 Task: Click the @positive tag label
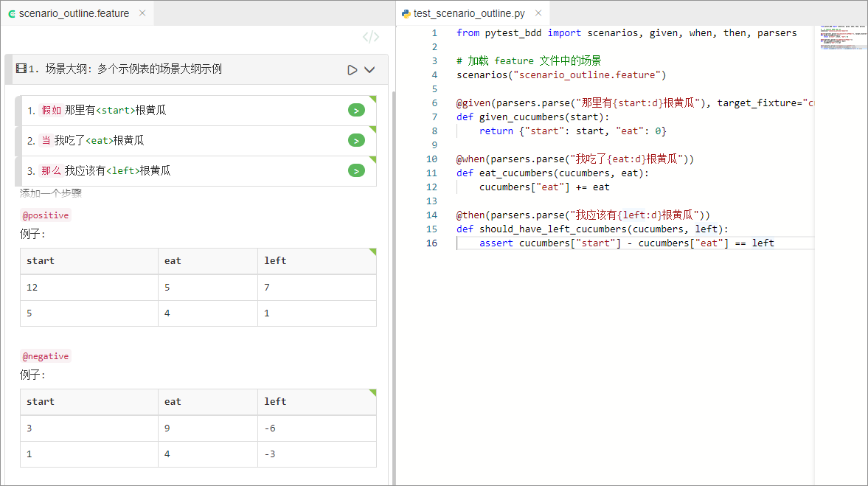click(46, 215)
